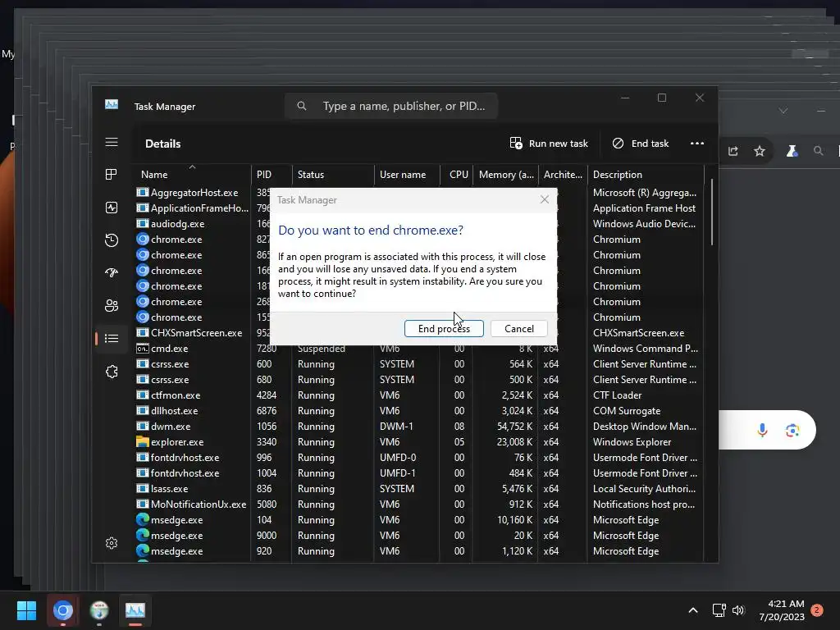840x630 pixels.
Task: Close the confirmation dialog with X
Action: (x=545, y=199)
